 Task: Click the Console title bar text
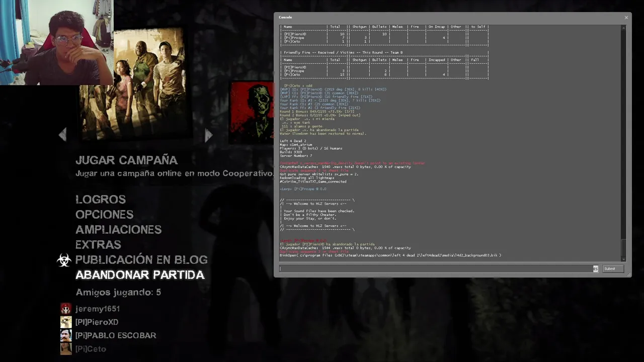pyautogui.click(x=285, y=17)
